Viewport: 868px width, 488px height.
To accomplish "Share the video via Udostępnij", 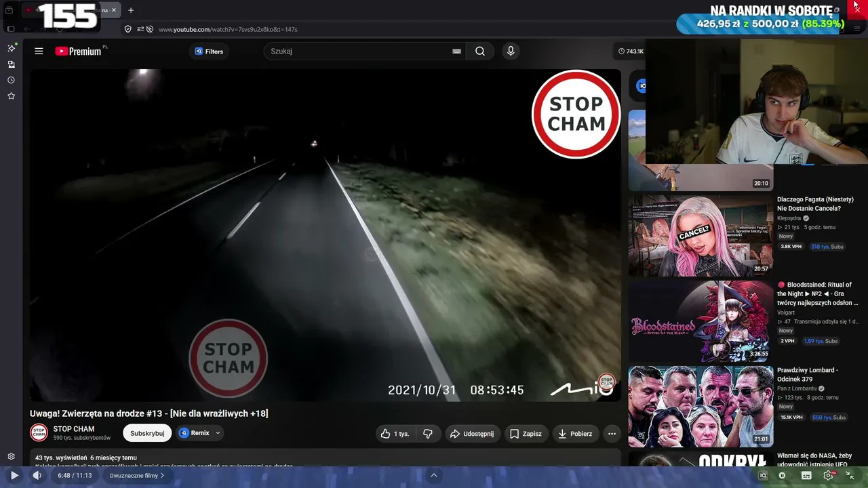I will click(x=473, y=434).
